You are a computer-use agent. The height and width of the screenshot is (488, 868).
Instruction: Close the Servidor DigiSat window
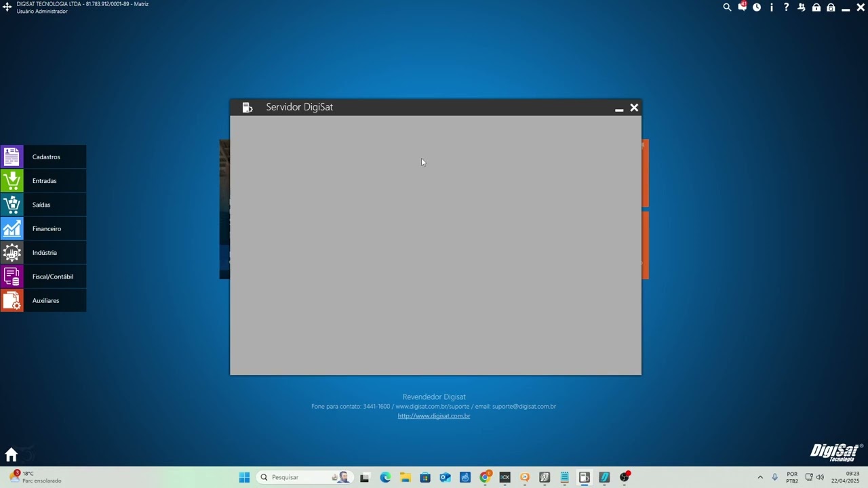(634, 108)
